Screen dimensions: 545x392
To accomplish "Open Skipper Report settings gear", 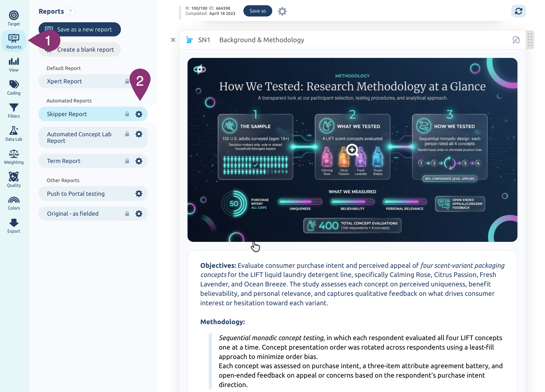I will 139,114.
